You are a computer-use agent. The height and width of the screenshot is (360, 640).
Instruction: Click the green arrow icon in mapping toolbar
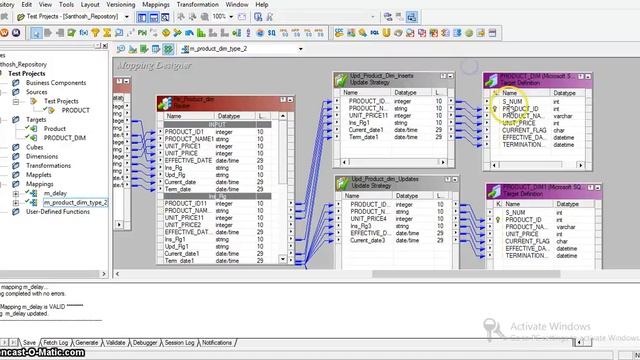click(144, 49)
